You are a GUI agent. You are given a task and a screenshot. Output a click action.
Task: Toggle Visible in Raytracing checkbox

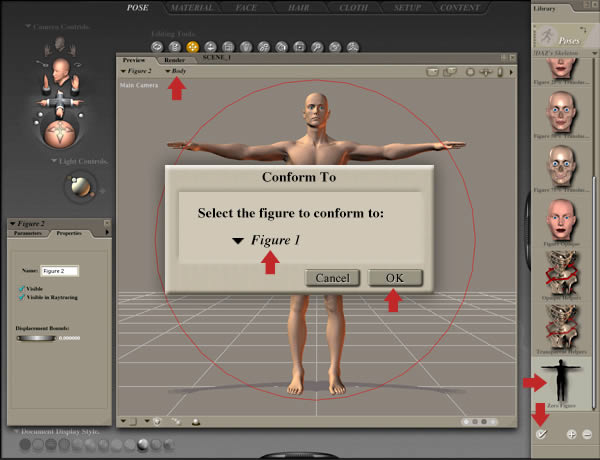click(22, 297)
